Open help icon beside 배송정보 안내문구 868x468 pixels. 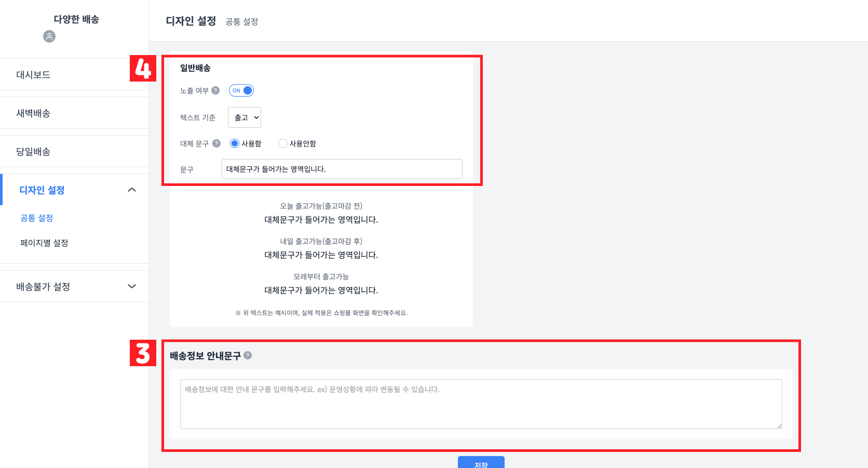coord(248,355)
